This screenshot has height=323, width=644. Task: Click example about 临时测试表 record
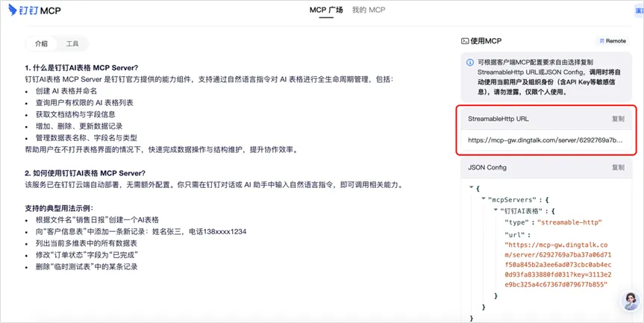[87, 267]
